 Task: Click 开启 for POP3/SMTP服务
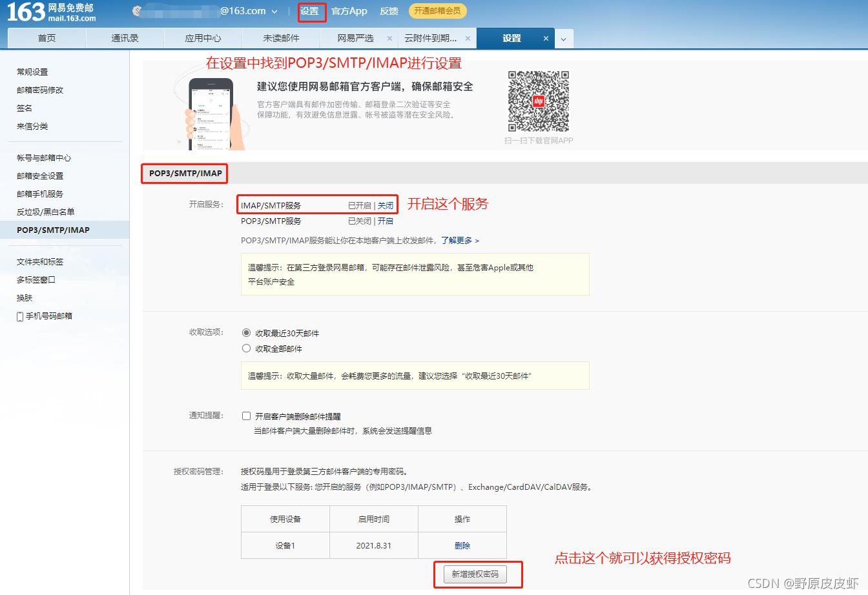386,221
